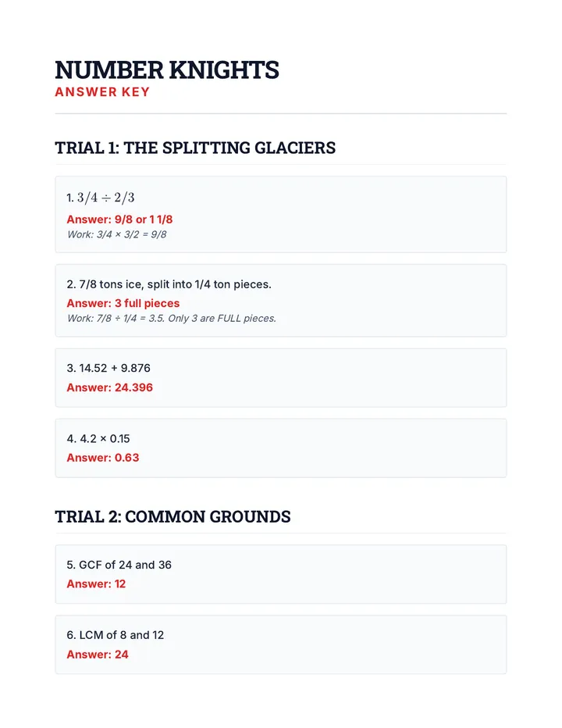Click question 5 GCF of 24 and 36

[x=119, y=565]
